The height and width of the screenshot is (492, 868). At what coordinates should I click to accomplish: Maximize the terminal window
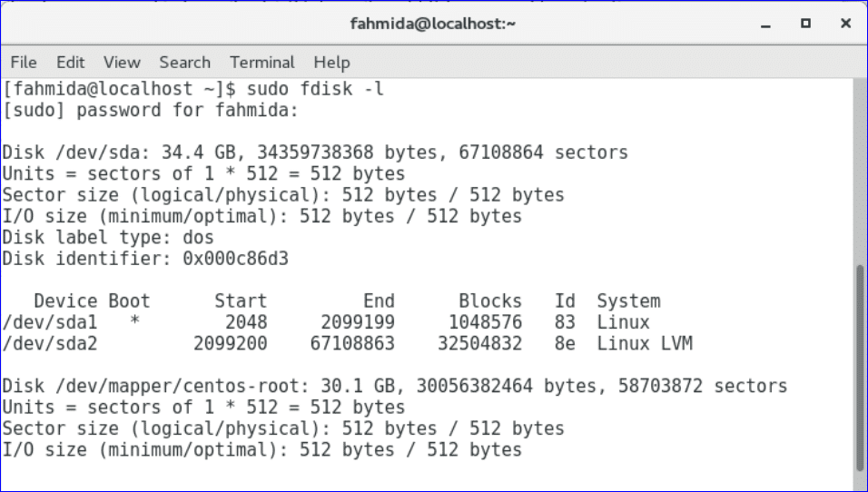coord(805,24)
